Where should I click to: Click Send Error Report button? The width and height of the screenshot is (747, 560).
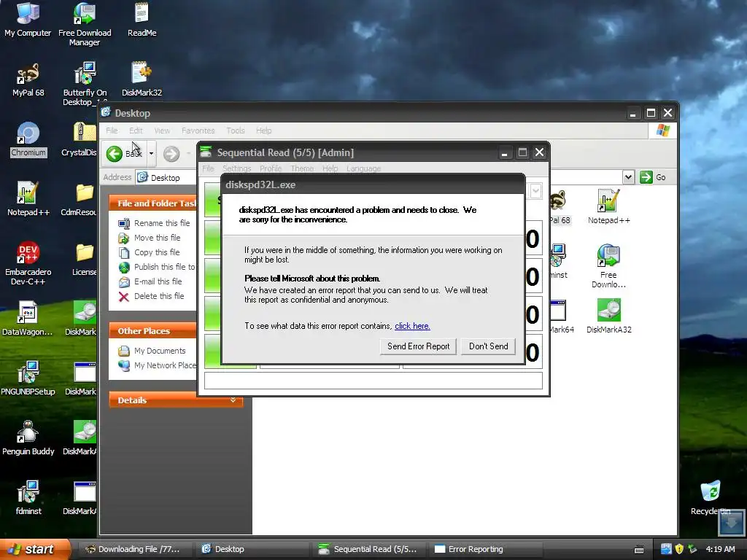(x=418, y=346)
